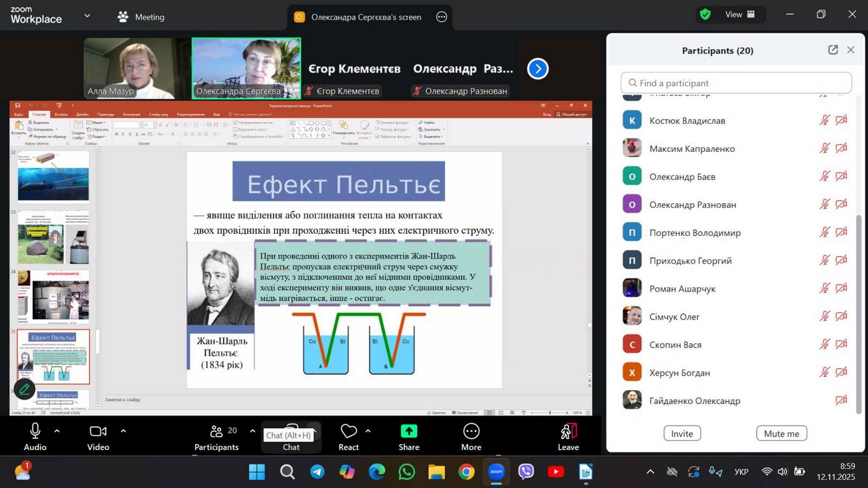Click the annotation pencil icon
Image resolution: width=868 pixels, height=488 pixels.
point(25,389)
